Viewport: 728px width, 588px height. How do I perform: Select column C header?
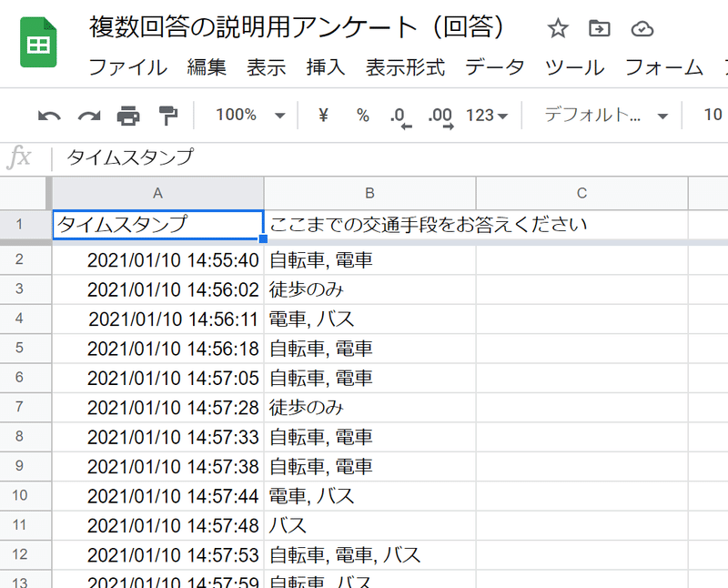tap(581, 193)
